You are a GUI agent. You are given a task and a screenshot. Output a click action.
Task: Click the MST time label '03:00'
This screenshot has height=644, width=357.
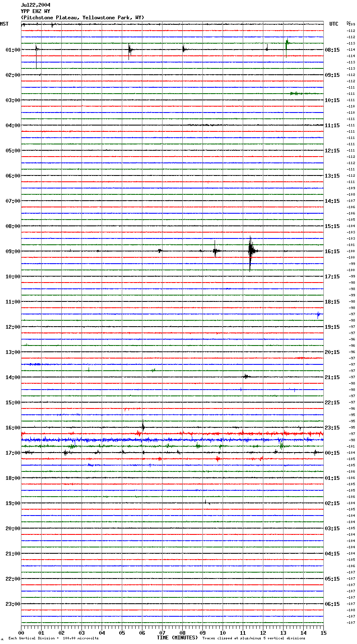point(13,100)
